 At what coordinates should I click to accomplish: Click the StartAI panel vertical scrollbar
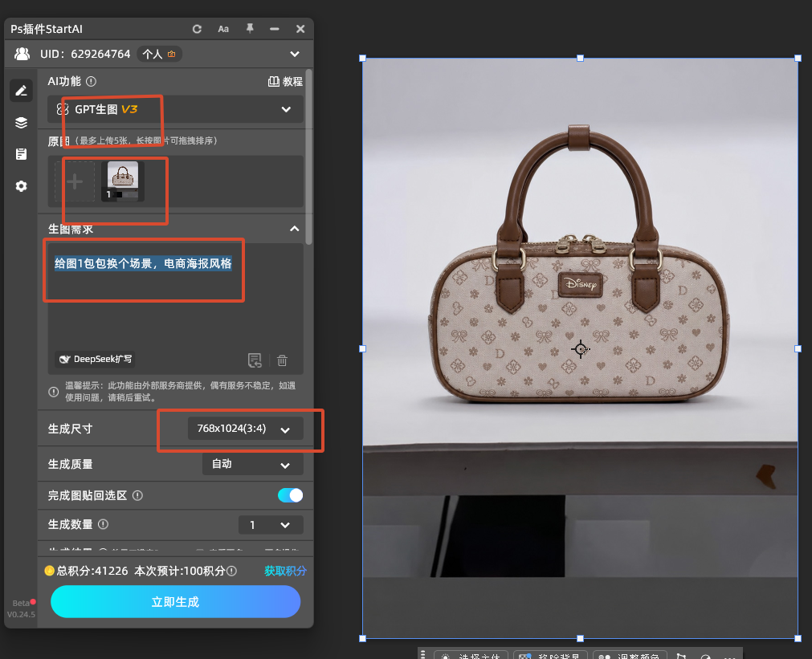(309, 157)
